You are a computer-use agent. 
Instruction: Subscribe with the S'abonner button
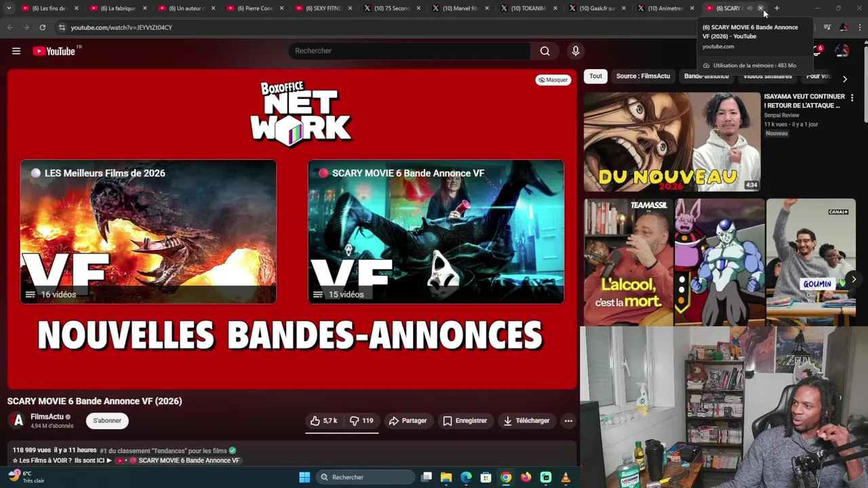[x=107, y=421]
